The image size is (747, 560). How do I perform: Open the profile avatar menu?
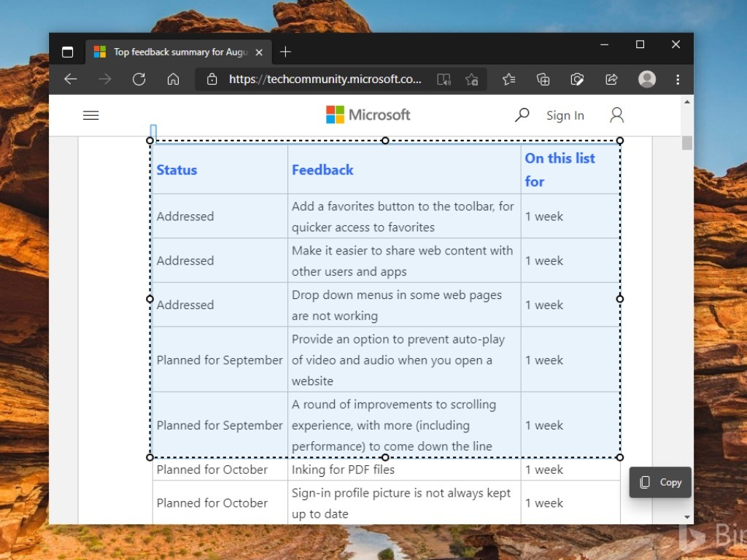pos(647,79)
